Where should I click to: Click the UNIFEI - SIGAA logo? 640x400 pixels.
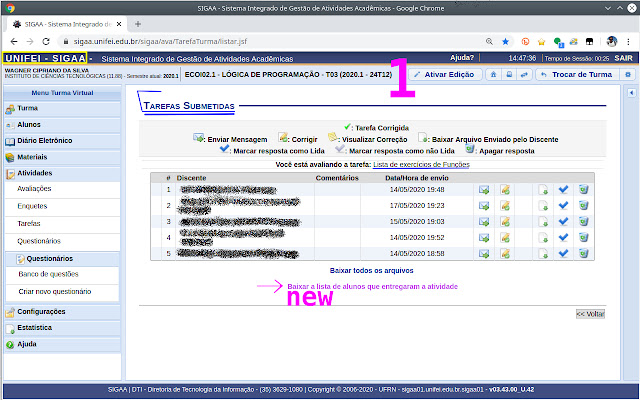click(45, 58)
